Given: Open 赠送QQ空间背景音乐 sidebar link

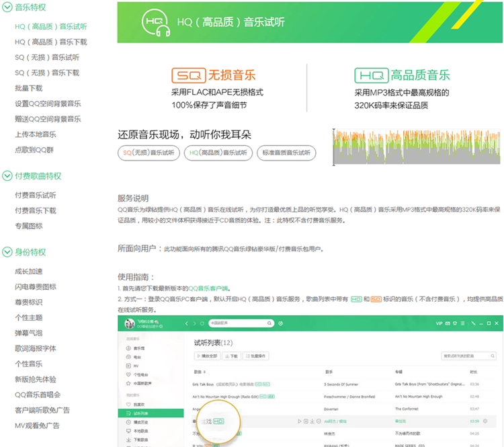Looking at the screenshot, I should pyautogui.click(x=48, y=119).
